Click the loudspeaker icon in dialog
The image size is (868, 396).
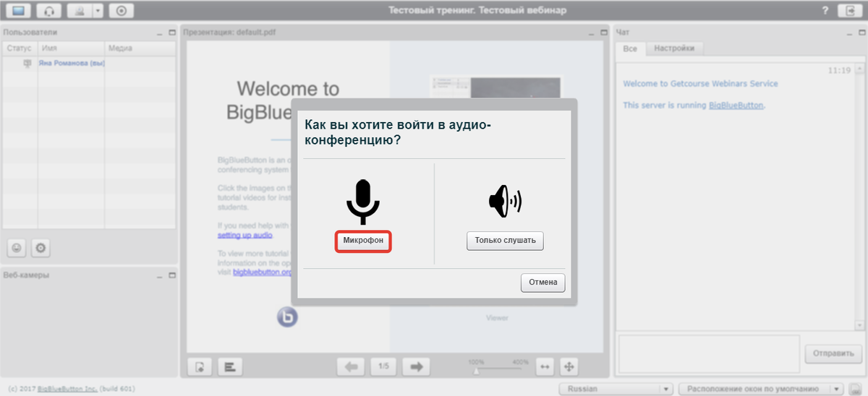(x=505, y=202)
